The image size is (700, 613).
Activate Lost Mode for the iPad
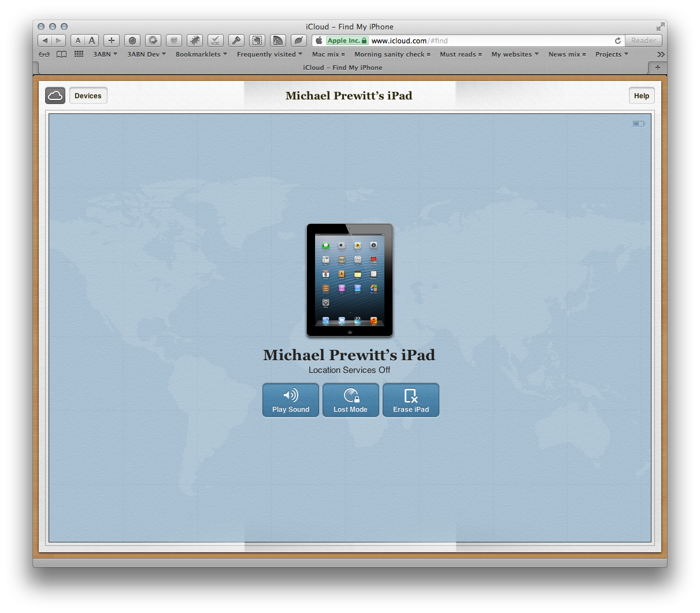[350, 400]
